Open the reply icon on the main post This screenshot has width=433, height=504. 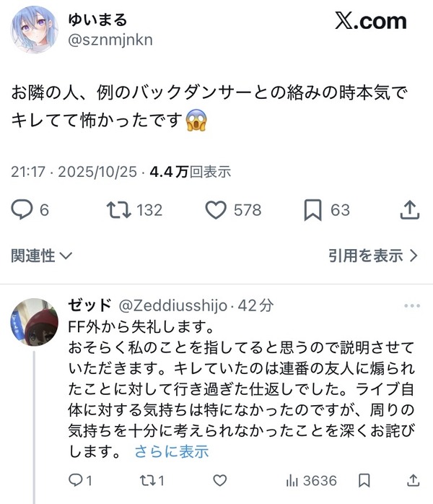click(22, 209)
